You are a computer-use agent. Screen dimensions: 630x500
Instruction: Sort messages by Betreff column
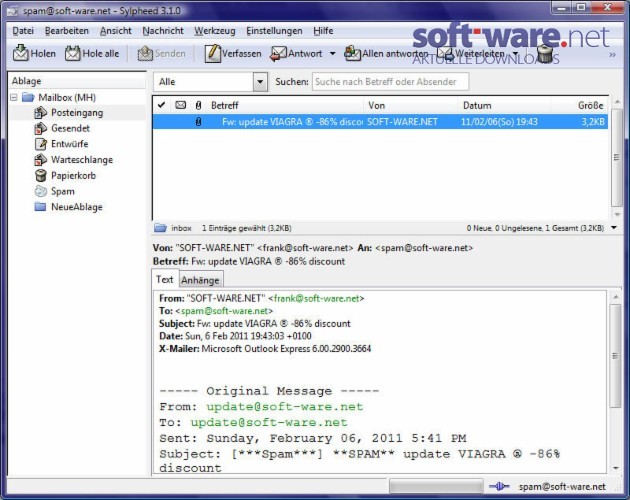click(285, 105)
